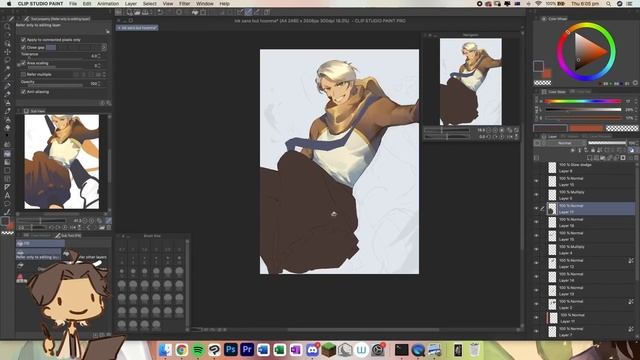Screen dimensions: 640x360
Task: Select the Eraser tool in toolbar
Action: click(x=7, y=128)
